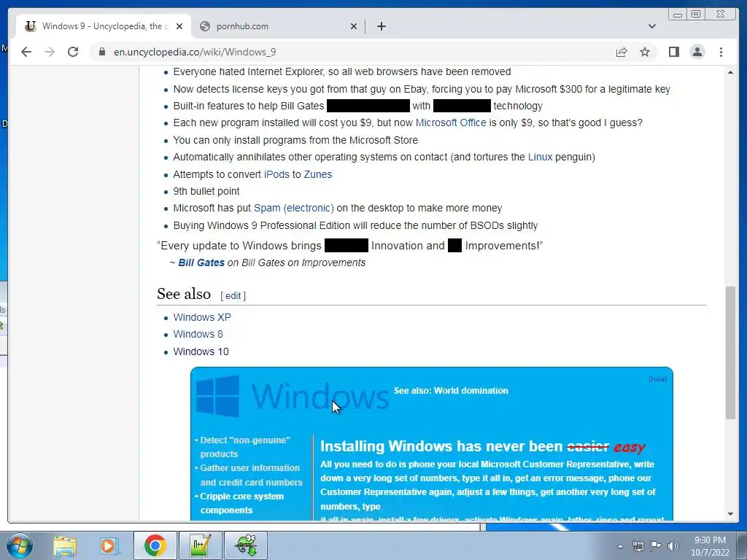Open Chrome's three-dot menu
Image resolution: width=747 pixels, height=560 pixels.
pyautogui.click(x=721, y=52)
